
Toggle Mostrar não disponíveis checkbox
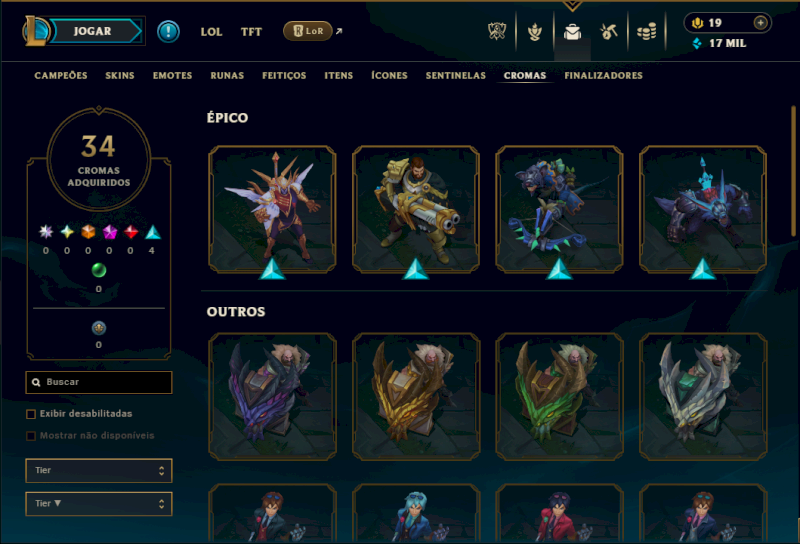(31, 436)
